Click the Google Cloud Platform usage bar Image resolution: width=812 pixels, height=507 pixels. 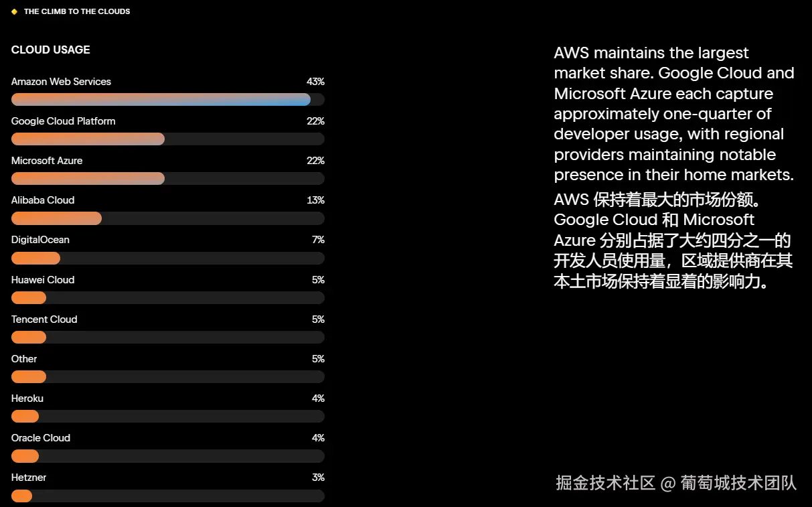point(168,139)
